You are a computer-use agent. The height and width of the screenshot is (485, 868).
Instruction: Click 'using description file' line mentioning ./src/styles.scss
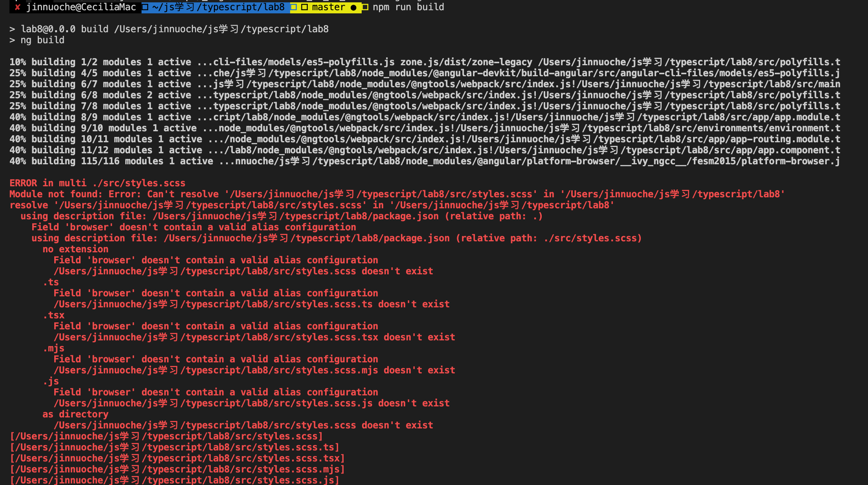[x=337, y=238]
